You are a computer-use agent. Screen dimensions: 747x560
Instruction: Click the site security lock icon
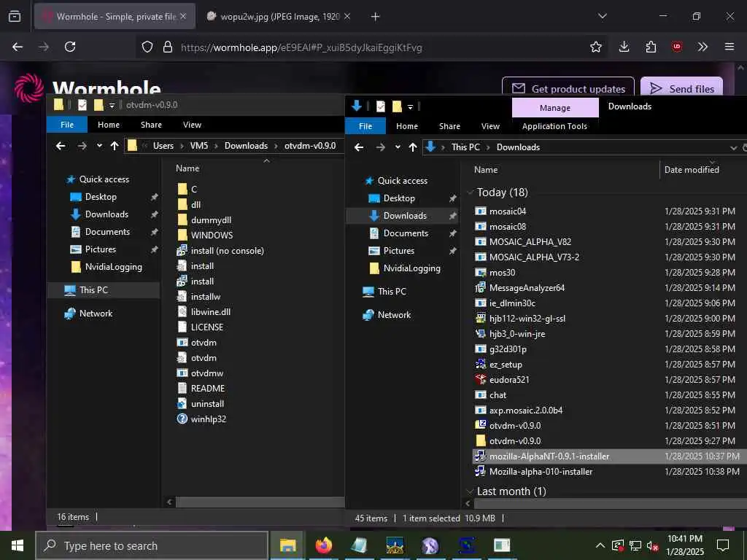tap(167, 47)
